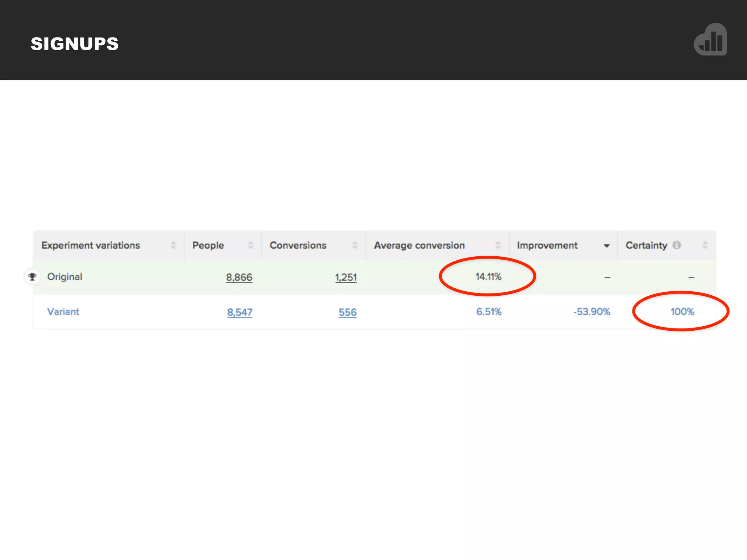Open Original people count 8,866
The image size is (747, 560).
(x=239, y=277)
